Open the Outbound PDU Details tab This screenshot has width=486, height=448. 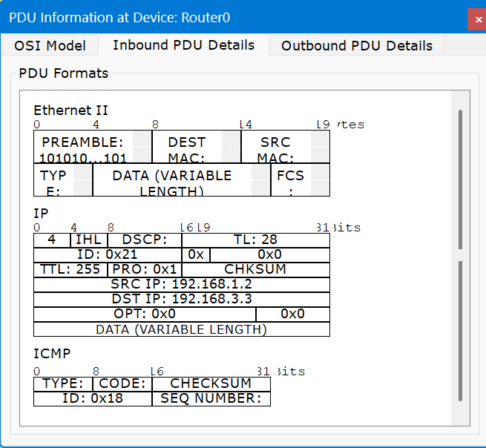coord(356,46)
